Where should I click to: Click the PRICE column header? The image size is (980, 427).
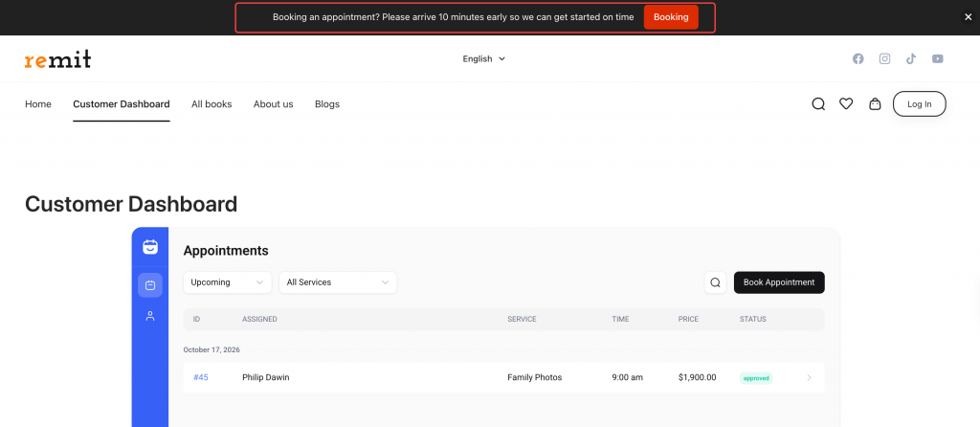688,320
